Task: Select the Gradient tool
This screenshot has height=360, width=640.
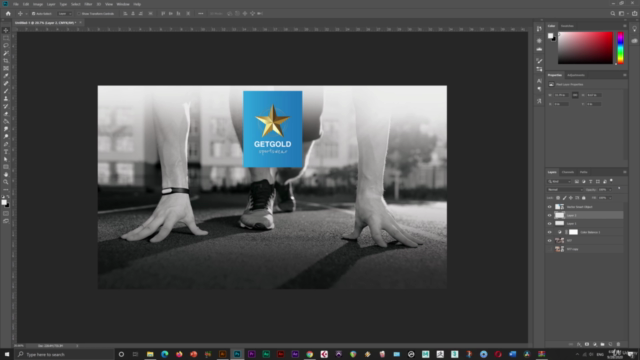Action: (6, 121)
